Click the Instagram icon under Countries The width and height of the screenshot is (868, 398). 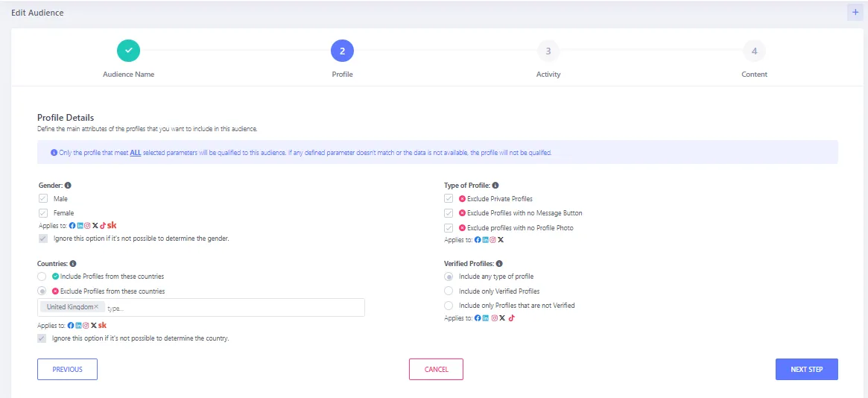[86, 326]
